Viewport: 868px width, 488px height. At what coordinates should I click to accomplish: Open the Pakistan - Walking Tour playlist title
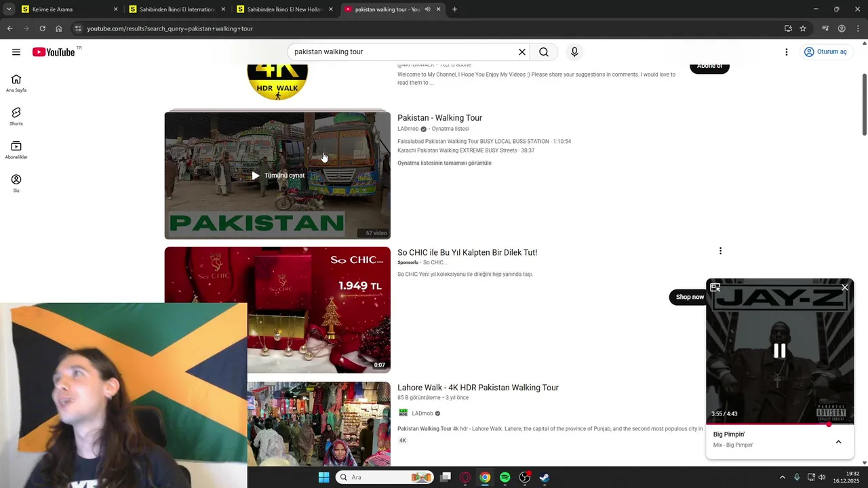click(x=439, y=118)
